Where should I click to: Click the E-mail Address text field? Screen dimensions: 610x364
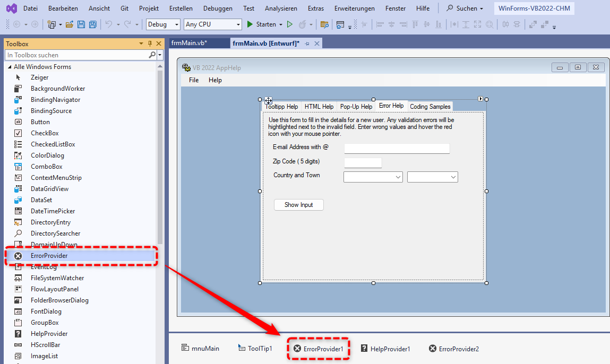[x=397, y=149]
